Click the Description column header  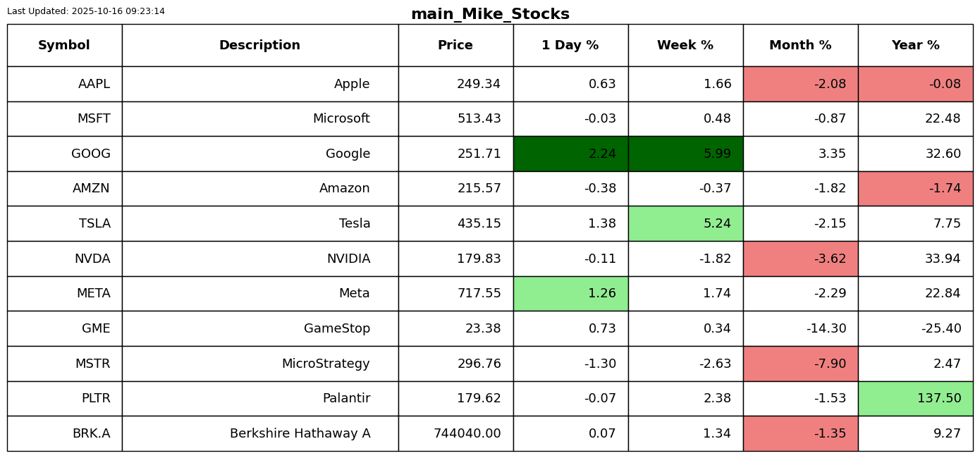click(259, 46)
